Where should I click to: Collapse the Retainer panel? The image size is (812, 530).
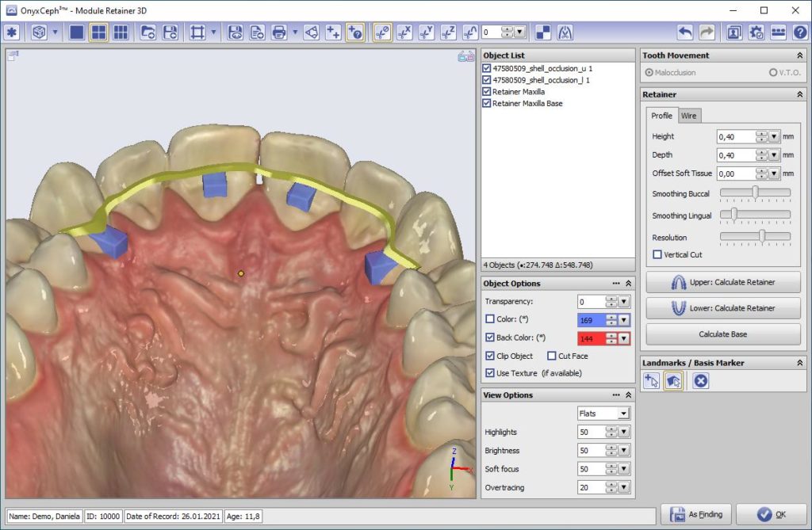799,94
